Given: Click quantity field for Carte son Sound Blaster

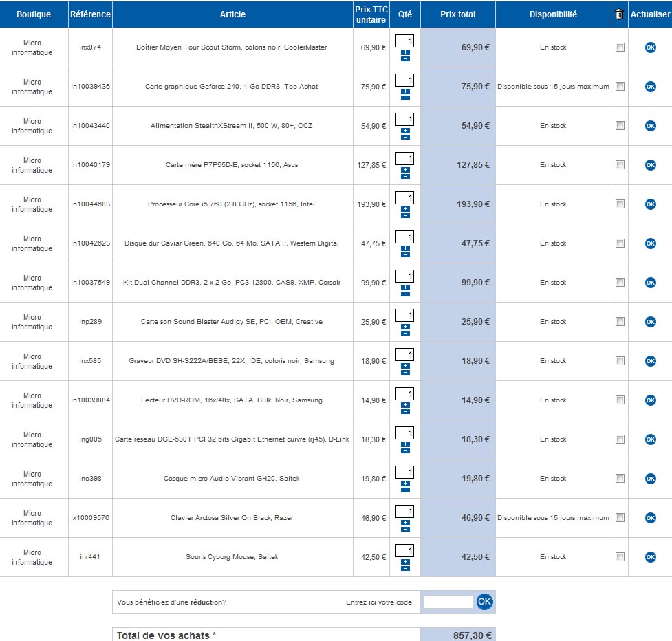Looking at the screenshot, I should click(x=405, y=316).
